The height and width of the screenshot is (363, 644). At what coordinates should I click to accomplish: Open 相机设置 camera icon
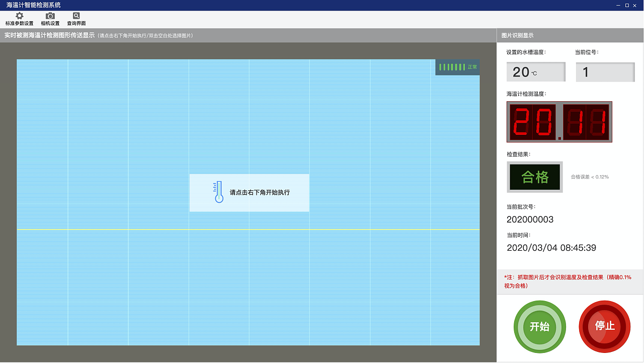(x=50, y=16)
